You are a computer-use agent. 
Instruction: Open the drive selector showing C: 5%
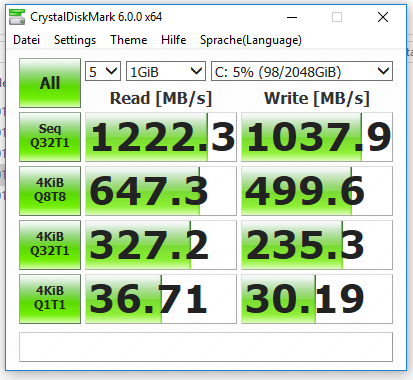(x=302, y=71)
